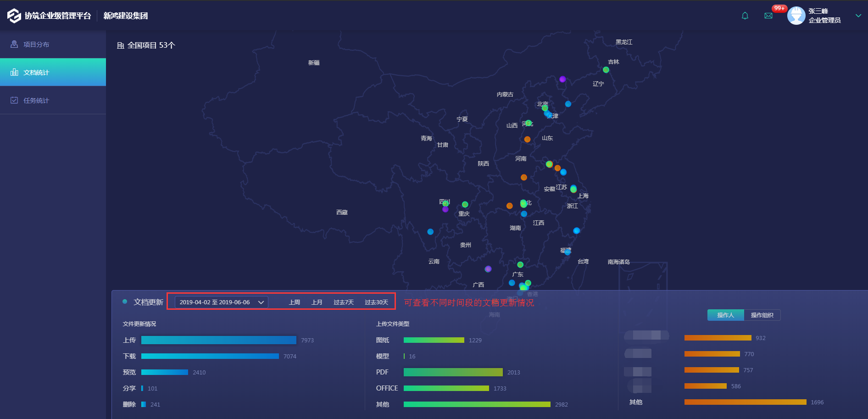
Task: Select the 过去7天 time filter
Action: click(x=343, y=302)
